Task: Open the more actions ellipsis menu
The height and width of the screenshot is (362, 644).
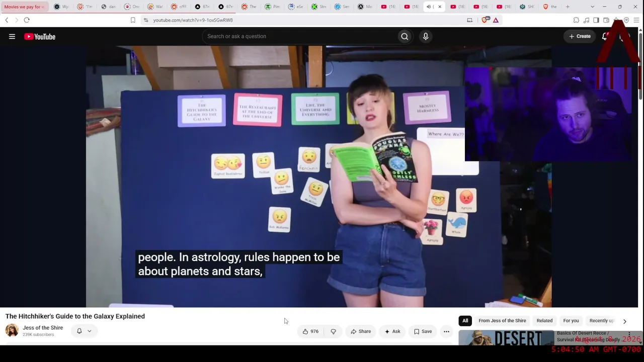Action: coord(446,331)
